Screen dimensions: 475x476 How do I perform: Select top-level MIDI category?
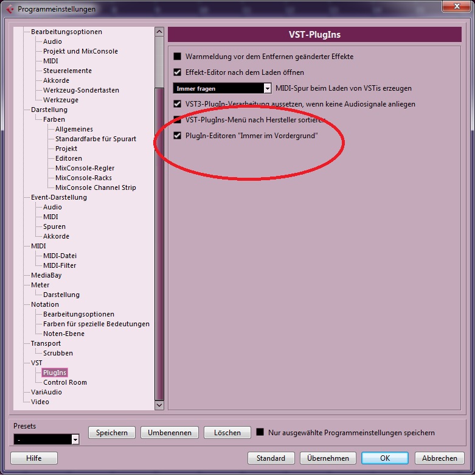[x=38, y=245]
